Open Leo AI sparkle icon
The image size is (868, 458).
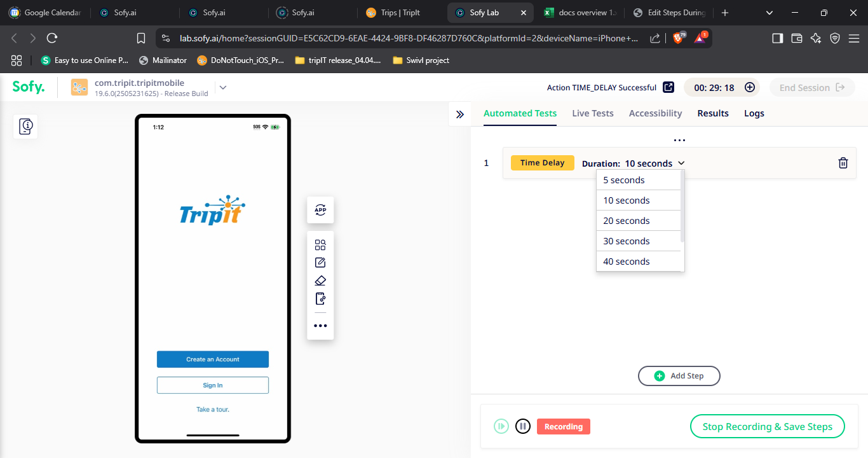click(816, 38)
